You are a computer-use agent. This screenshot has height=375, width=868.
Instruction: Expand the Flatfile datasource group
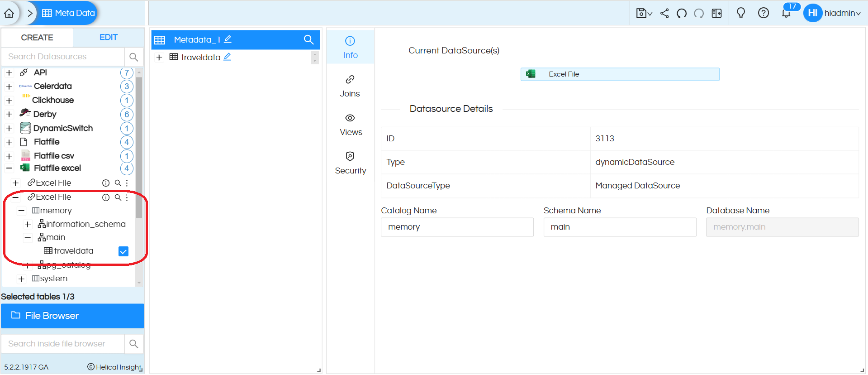(9, 142)
